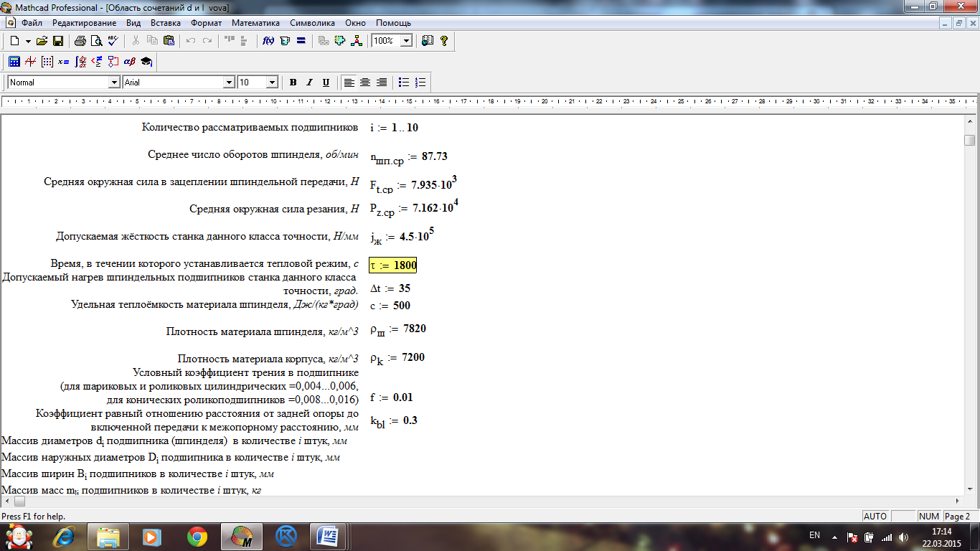Open the Vector and Matrix palette

point(47,62)
